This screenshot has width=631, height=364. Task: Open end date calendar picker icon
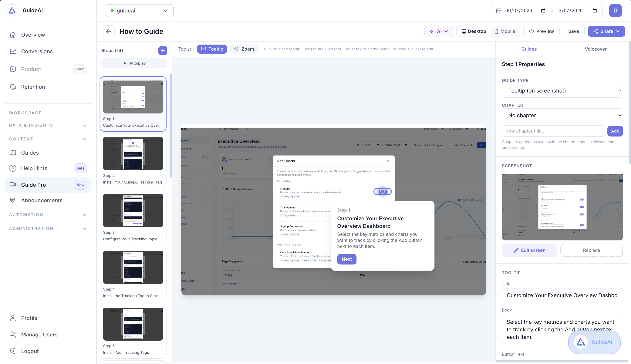coord(595,11)
